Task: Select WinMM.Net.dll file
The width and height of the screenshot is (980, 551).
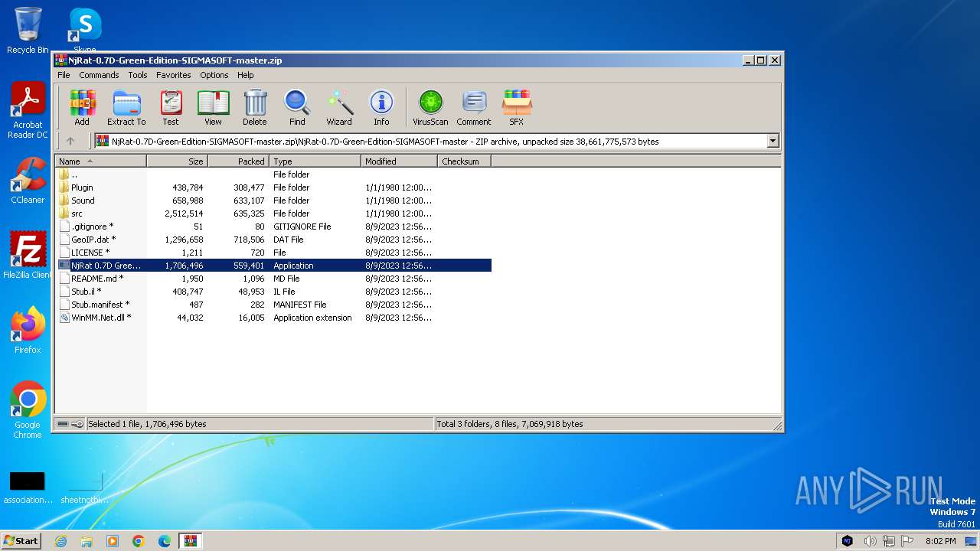Action: coord(273,318)
